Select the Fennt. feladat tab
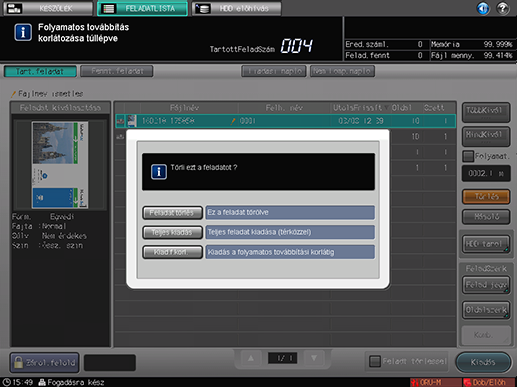 (x=117, y=71)
